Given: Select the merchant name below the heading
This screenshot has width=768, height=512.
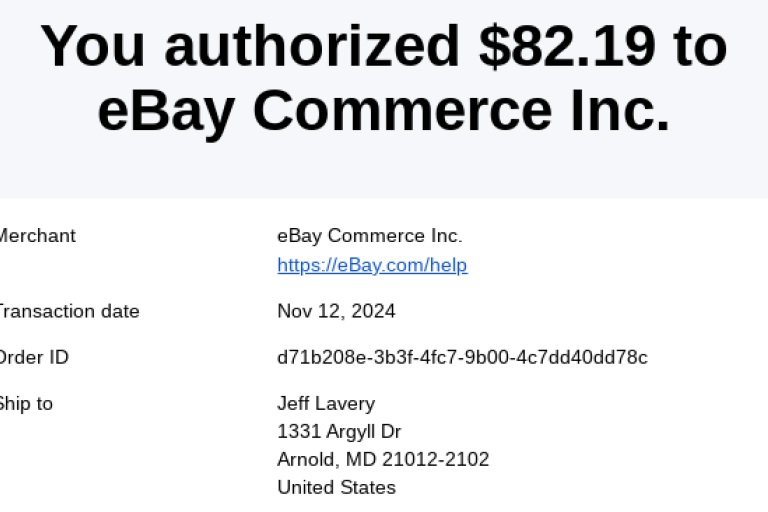Looking at the screenshot, I should coord(369,236).
